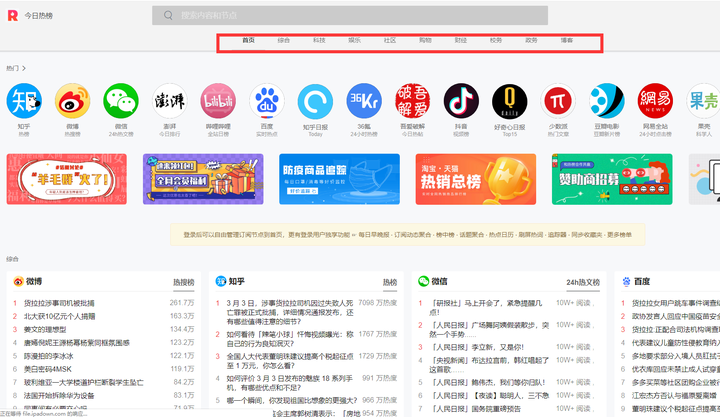Switch to the 财经 tab
Image resolution: width=720 pixels, height=417 pixels.
pos(461,40)
